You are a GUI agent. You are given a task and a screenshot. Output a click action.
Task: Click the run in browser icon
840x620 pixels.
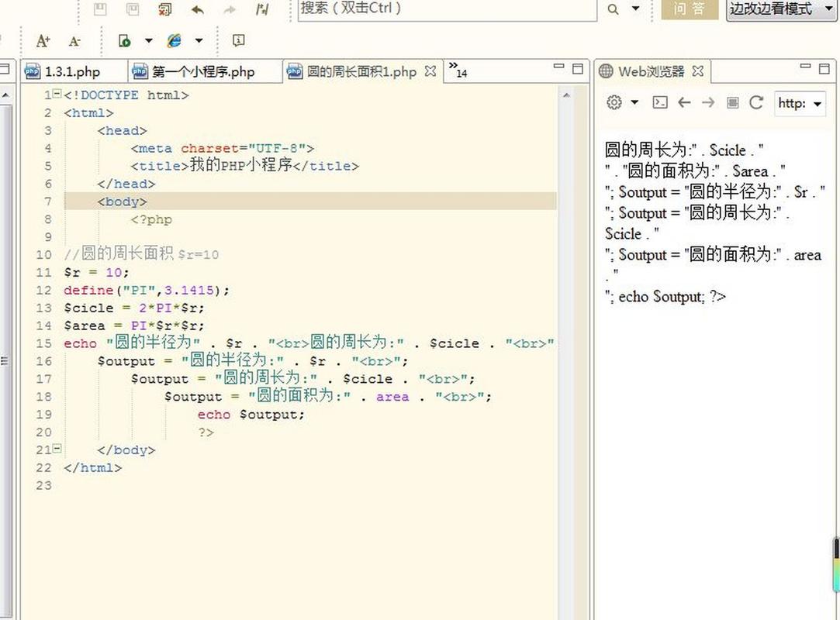coord(124,41)
